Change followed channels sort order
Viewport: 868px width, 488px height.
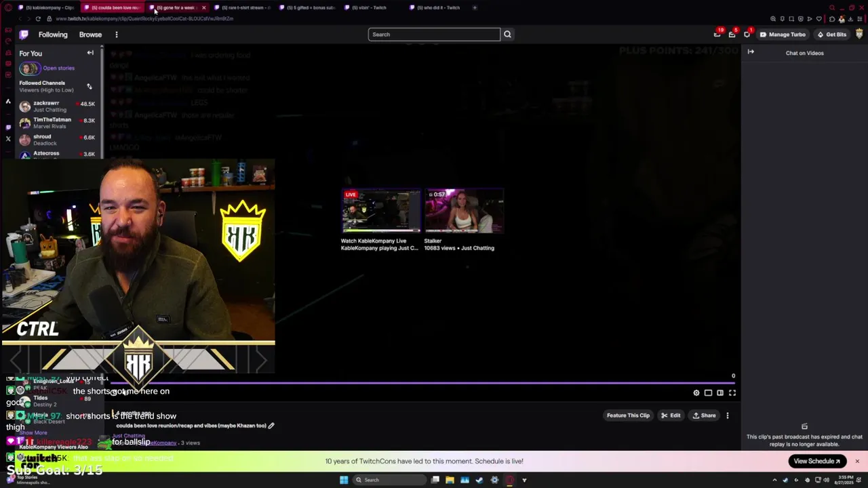point(89,87)
